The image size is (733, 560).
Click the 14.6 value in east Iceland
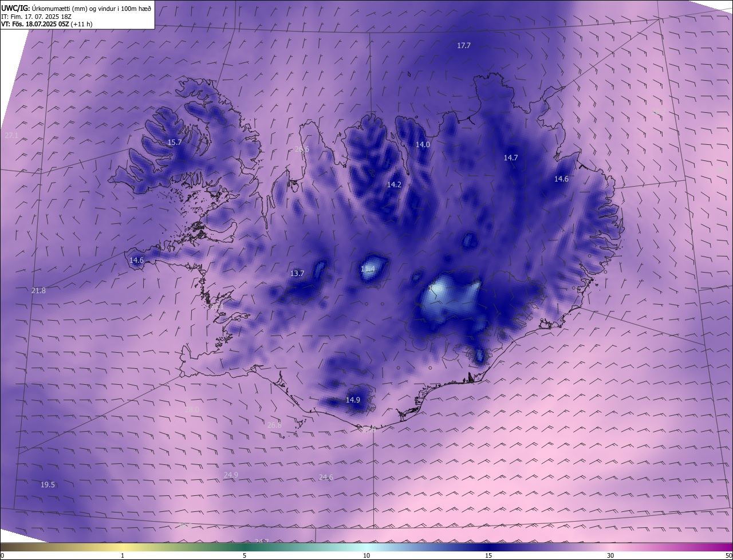click(x=561, y=179)
